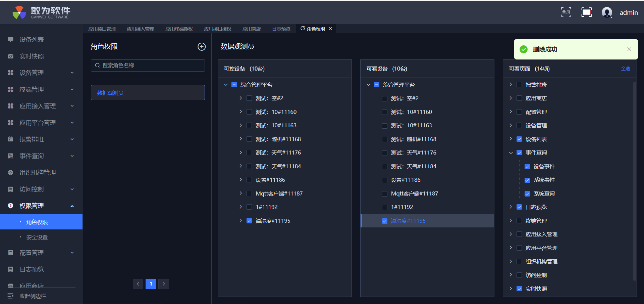Screen dimensions: 644x304
Task: Collapse 综合管理平台 node in 可控设备
Action: click(226, 85)
